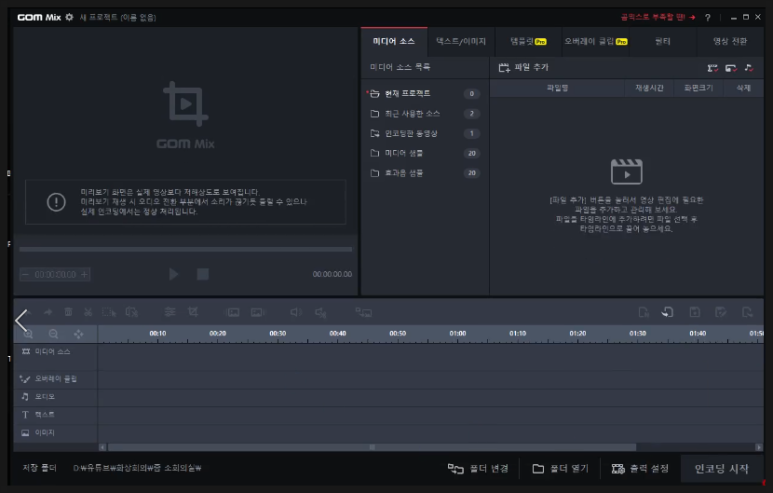Open the sliders adjustment icon
Viewport: 773px width, 493px height.
click(170, 312)
